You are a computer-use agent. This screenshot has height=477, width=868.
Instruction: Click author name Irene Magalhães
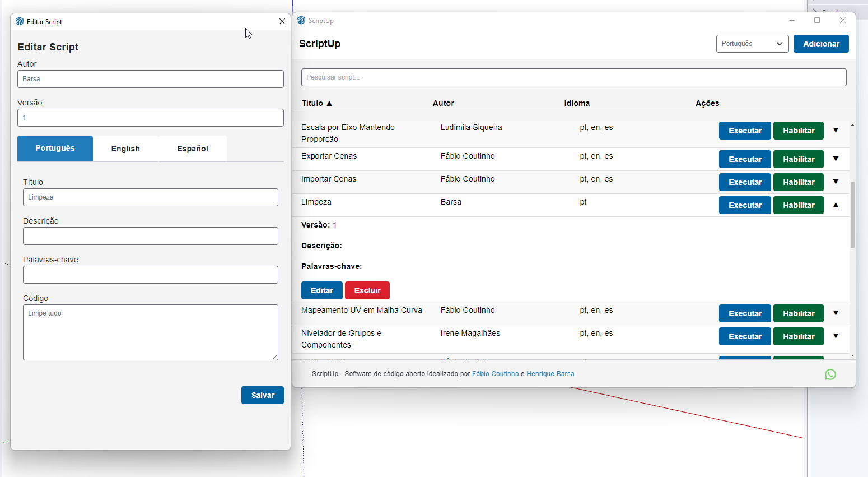[x=470, y=333]
